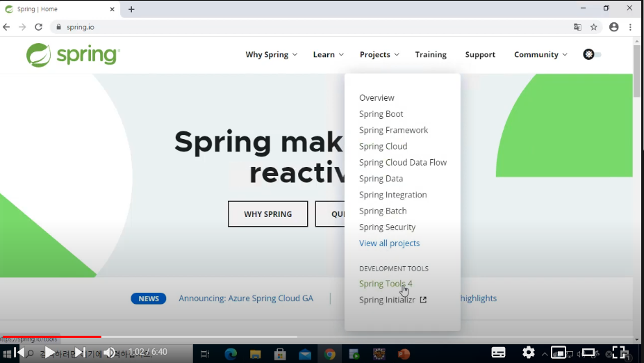Click Announcing: Azure Spring Cloud GA
This screenshot has height=363, width=644.
click(x=246, y=298)
